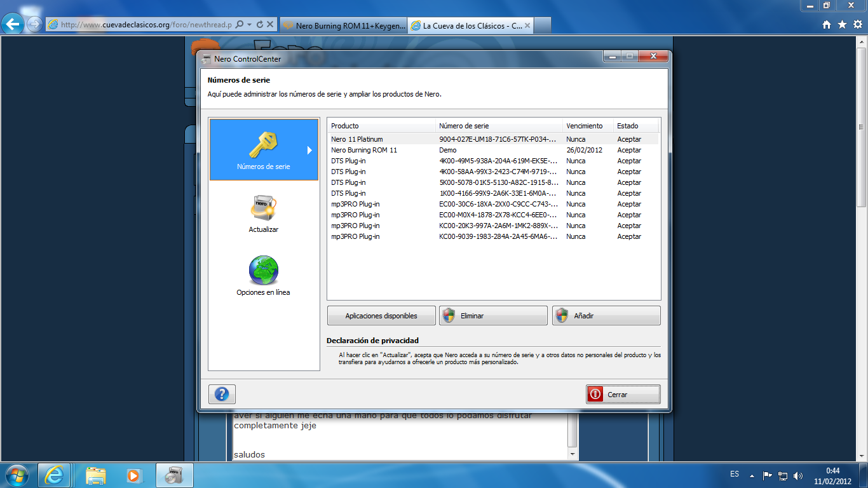
Task: Click Internet Explorer favorites star icon
Action: pyautogui.click(x=842, y=25)
